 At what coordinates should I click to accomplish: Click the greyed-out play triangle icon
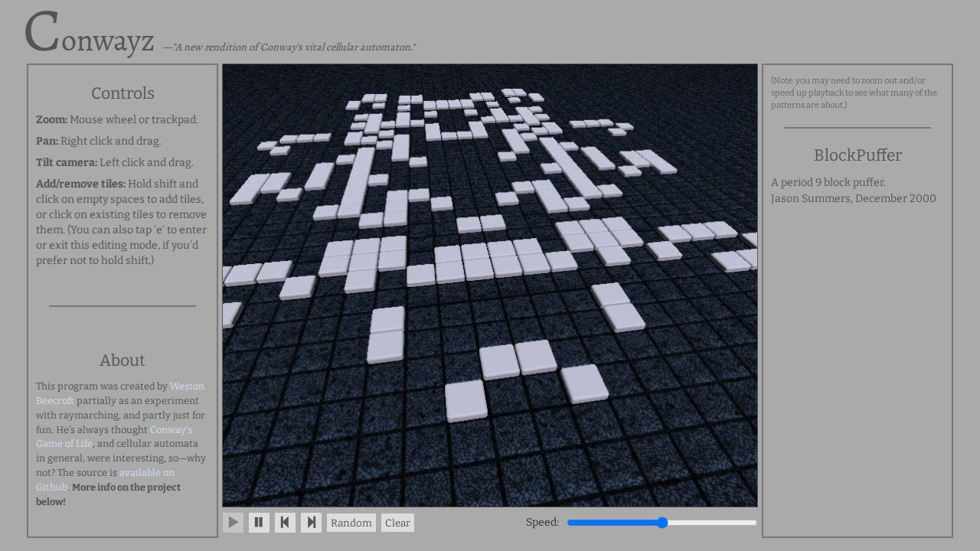pos(233,522)
